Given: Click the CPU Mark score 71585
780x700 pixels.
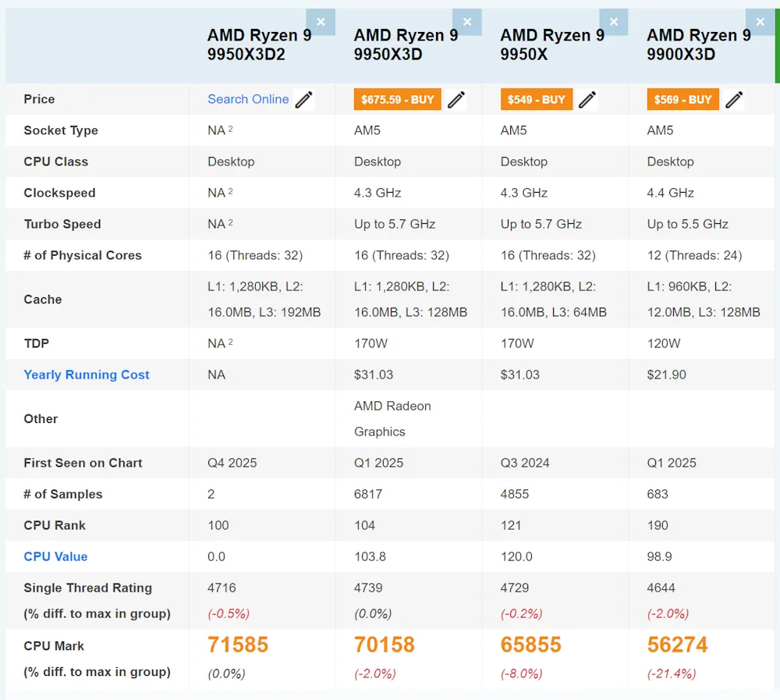Looking at the screenshot, I should (x=238, y=645).
